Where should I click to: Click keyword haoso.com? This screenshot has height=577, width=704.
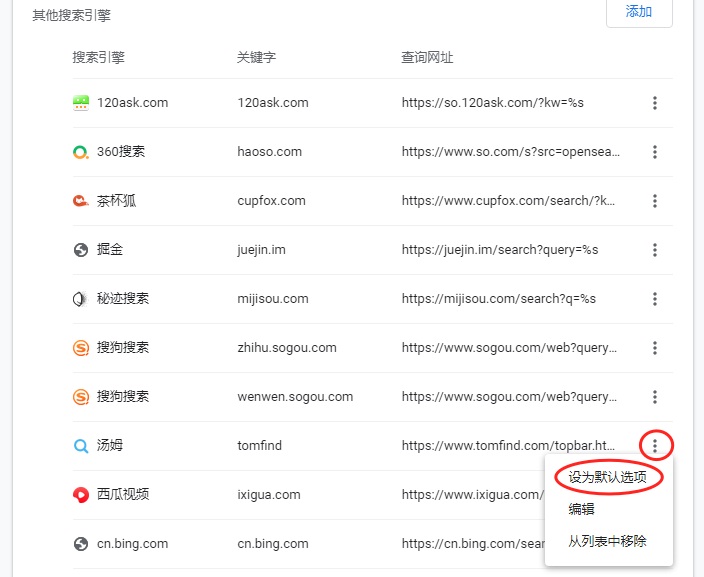269,152
